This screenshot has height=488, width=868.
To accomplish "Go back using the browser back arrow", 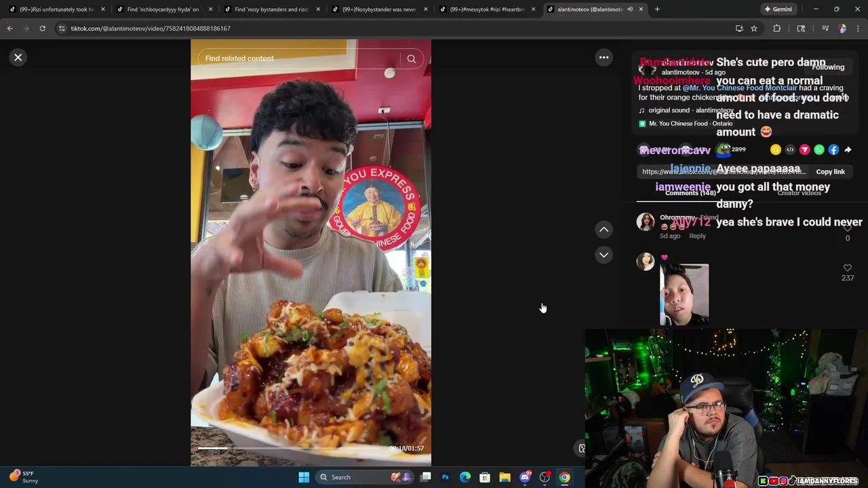I will point(10,28).
